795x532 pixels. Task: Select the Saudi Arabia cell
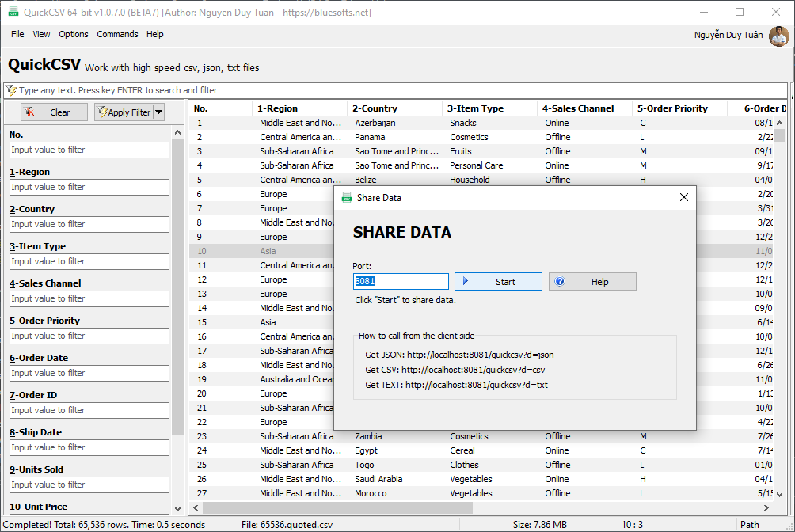(x=378, y=479)
